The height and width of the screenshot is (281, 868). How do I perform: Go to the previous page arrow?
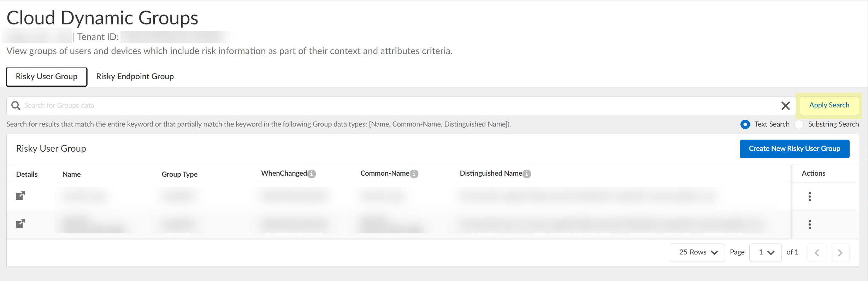817,253
